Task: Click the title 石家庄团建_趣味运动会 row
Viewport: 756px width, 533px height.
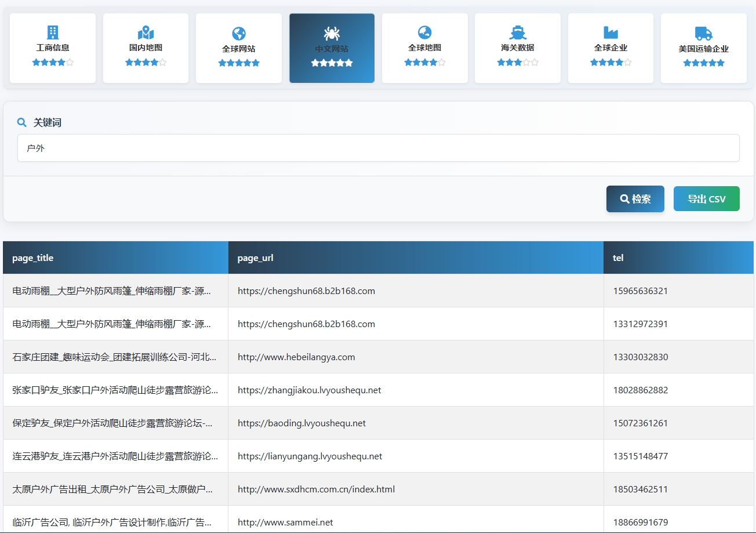Action: tap(115, 357)
